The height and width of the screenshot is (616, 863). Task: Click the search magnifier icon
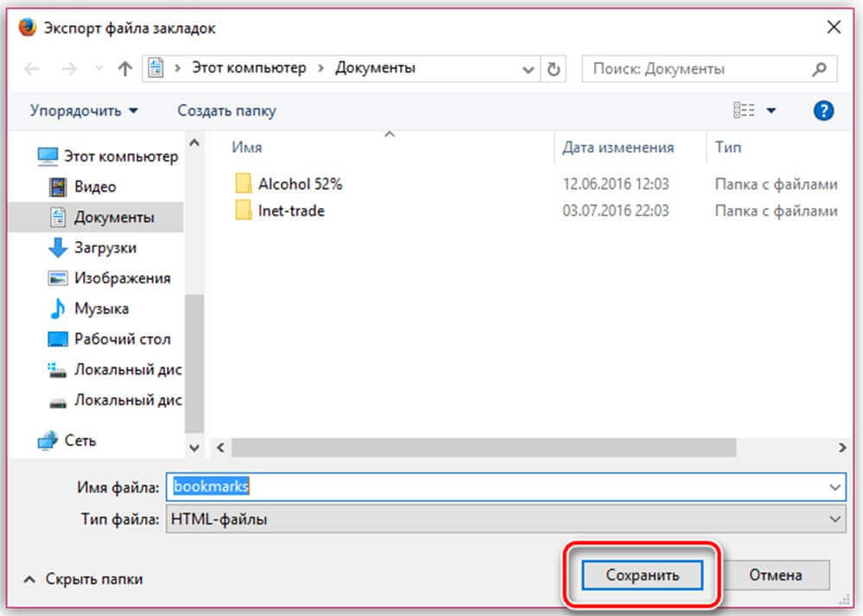click(820, 69)
